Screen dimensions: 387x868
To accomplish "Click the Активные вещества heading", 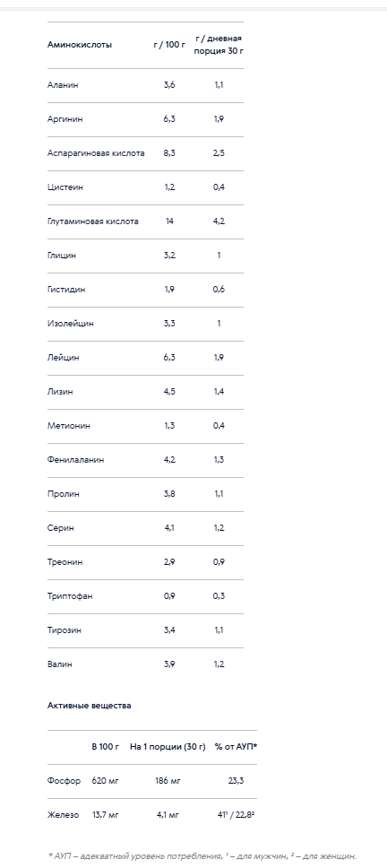I will click(90, 706).
